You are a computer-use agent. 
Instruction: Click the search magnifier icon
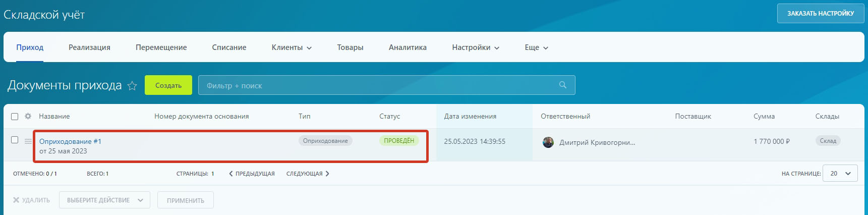(563, 85)
